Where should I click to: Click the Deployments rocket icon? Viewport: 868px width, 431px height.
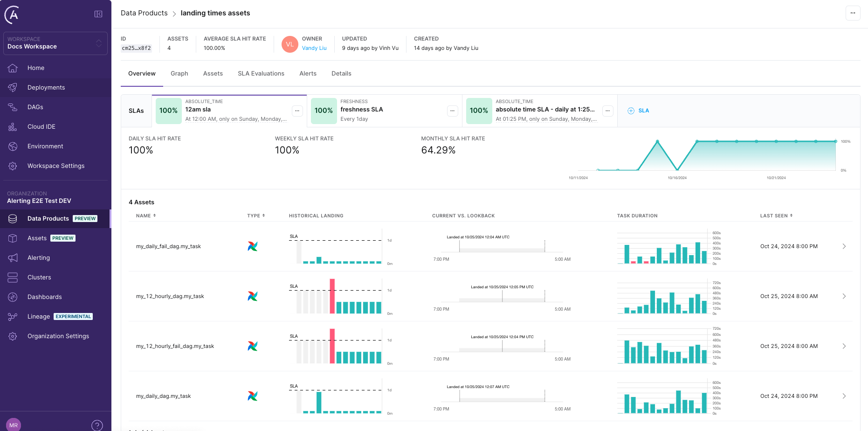pos(13,88)
